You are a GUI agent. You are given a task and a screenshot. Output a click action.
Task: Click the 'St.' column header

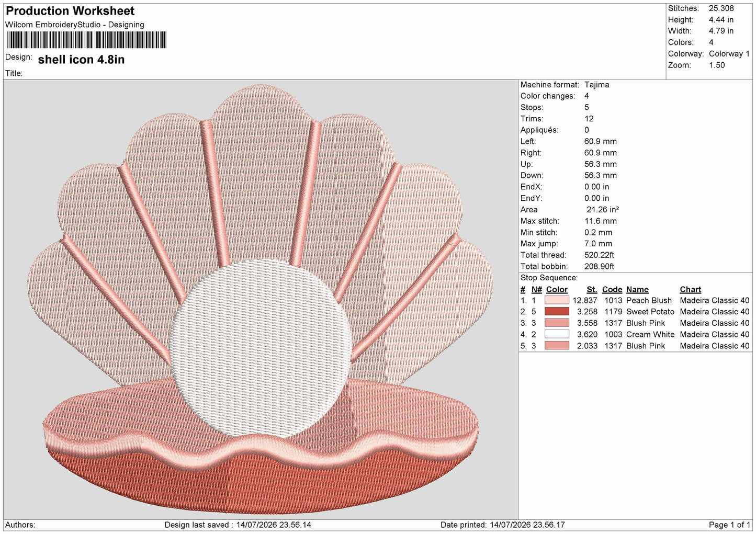click(592, 290)
